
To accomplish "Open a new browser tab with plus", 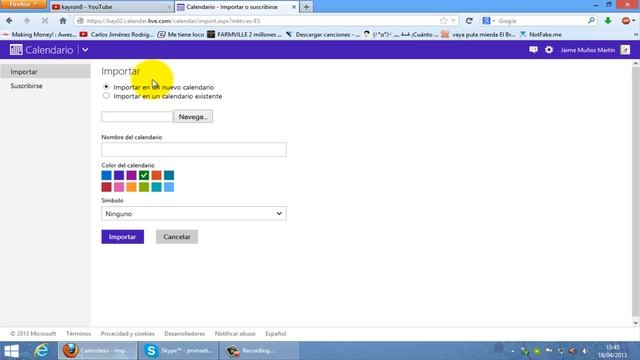I will point(306,7).
